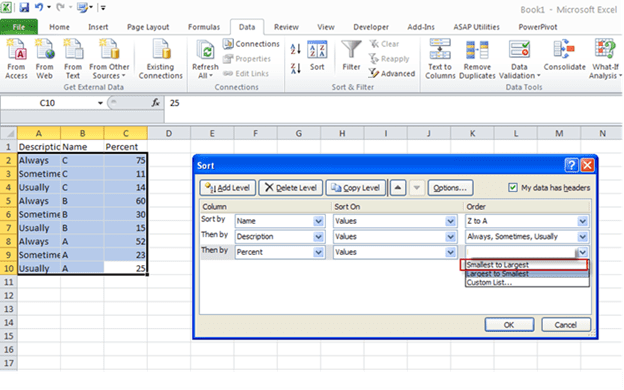Confirm sort with OK
Viewport: 624px width, 390px height.
[x=509, y=325]
